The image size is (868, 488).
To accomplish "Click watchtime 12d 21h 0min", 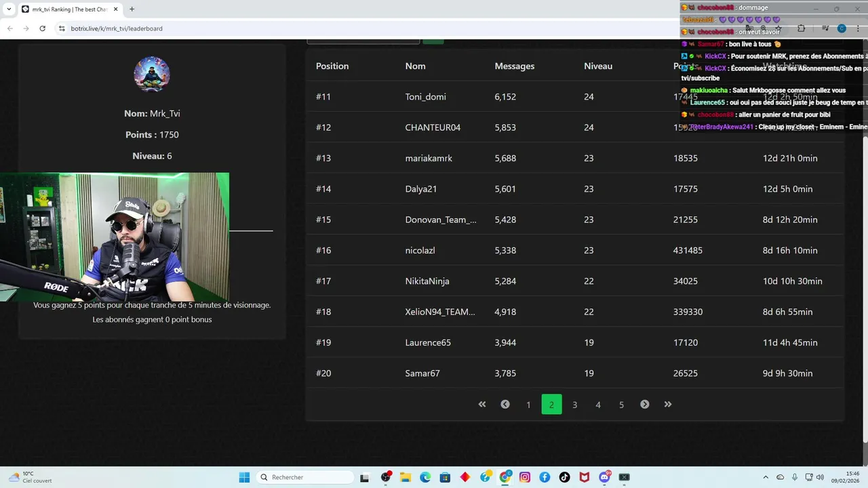I will click(790, 158).
